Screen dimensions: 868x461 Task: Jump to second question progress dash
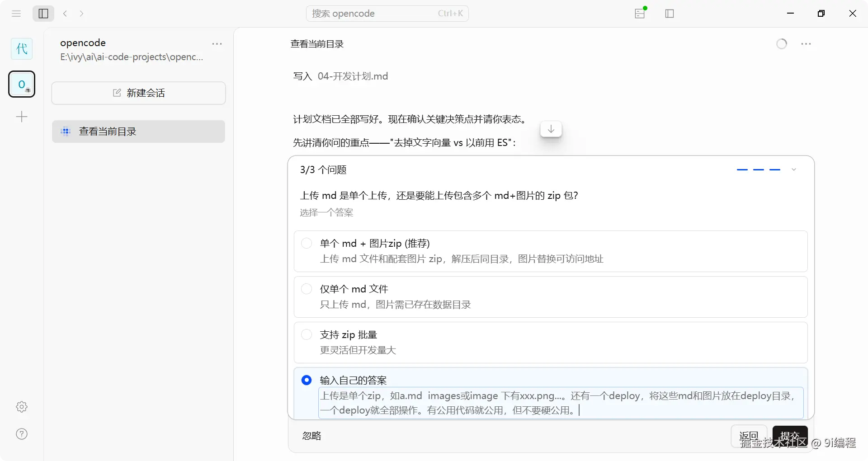click(x=759, y=169)
